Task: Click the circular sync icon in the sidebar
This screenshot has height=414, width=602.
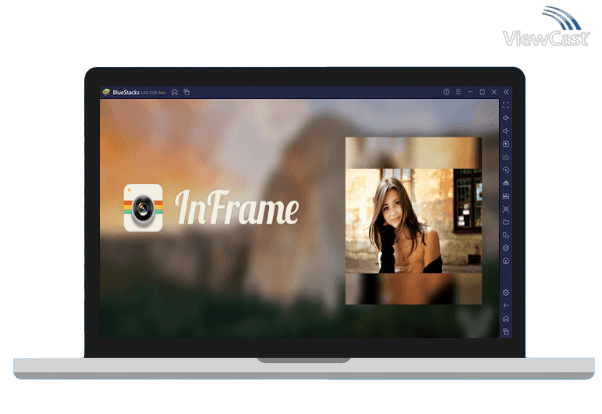Action: (x=506, y=261)
